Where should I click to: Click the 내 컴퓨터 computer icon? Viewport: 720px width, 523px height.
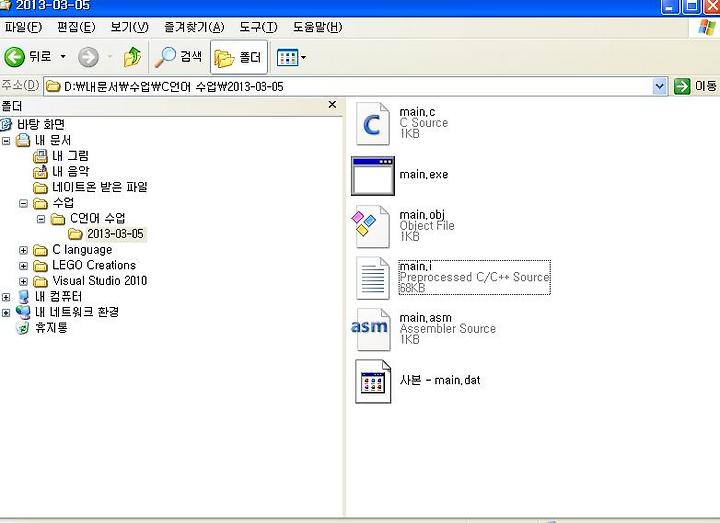(x=23, y=297)
